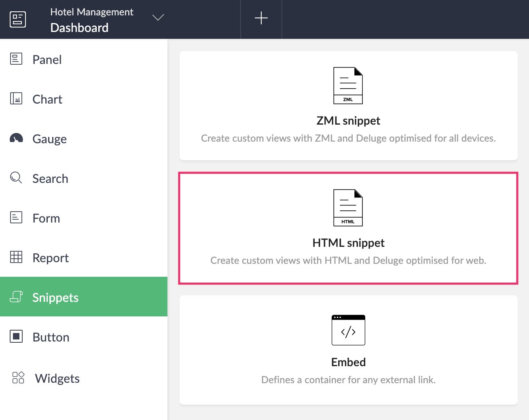Image resolution: width=529 pixels, height=420 pixels.
Task: Expand the Hotel Management Dashboard dropdown chevron
Action: coord(158,17)
